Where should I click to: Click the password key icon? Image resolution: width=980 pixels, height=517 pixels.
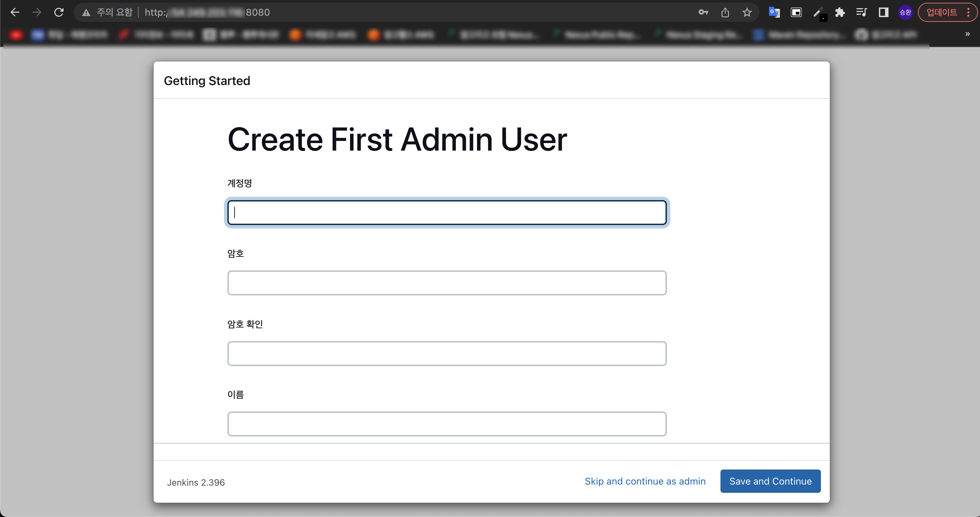tap(703, 12)
